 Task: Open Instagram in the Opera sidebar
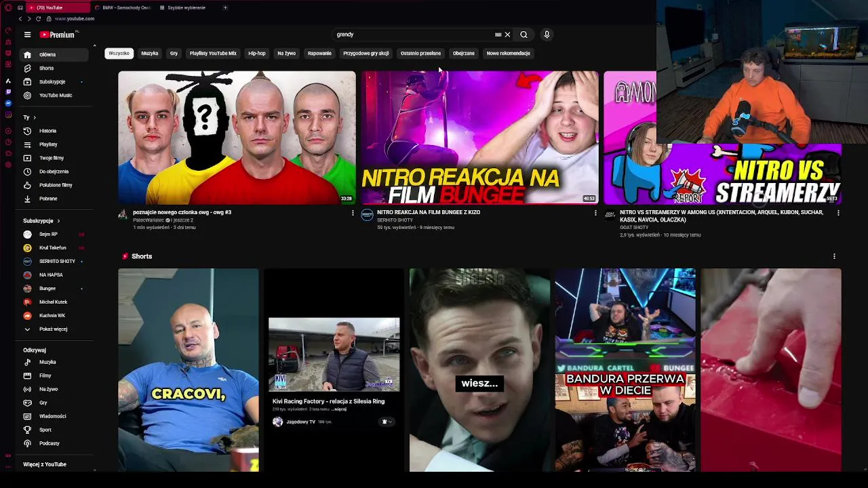(8, 115)
